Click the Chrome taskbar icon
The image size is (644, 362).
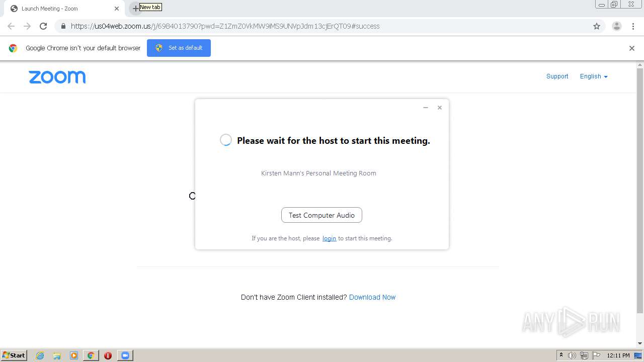(91, 355)
